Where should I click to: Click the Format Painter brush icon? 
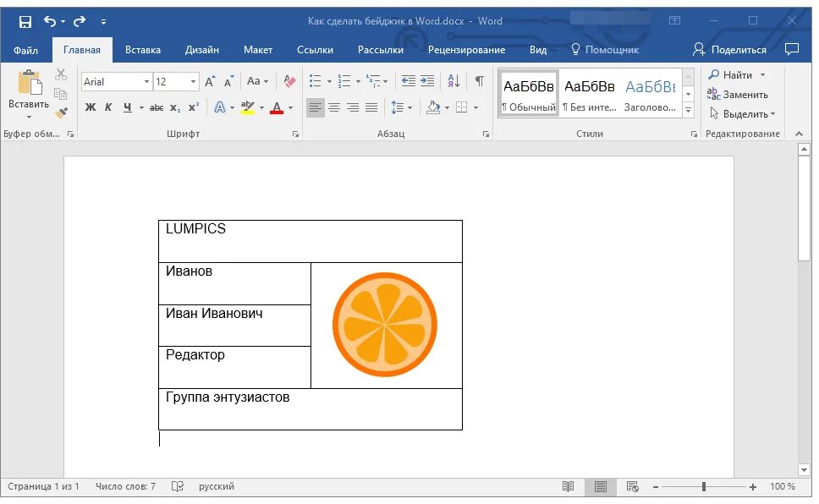click(62, 112)
